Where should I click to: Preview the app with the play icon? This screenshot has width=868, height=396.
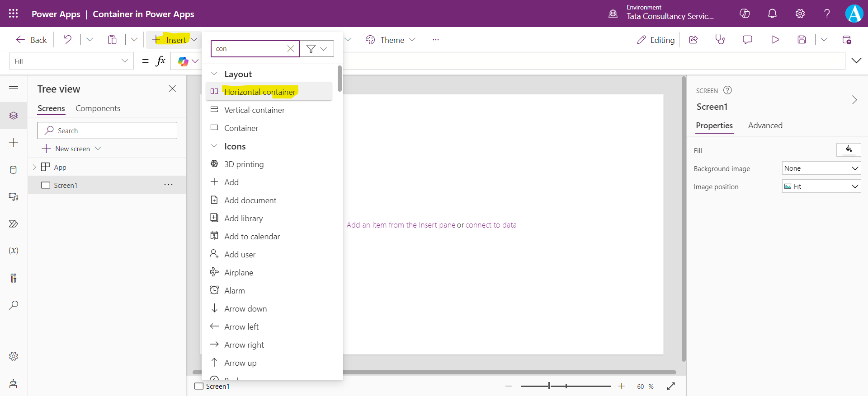click(x=775, y=40)
